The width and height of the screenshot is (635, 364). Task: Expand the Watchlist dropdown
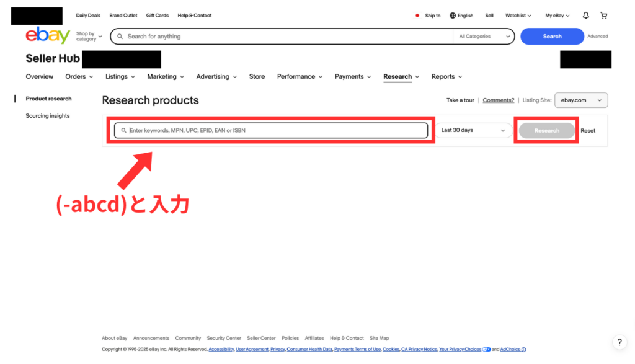(x=518, y=16)
